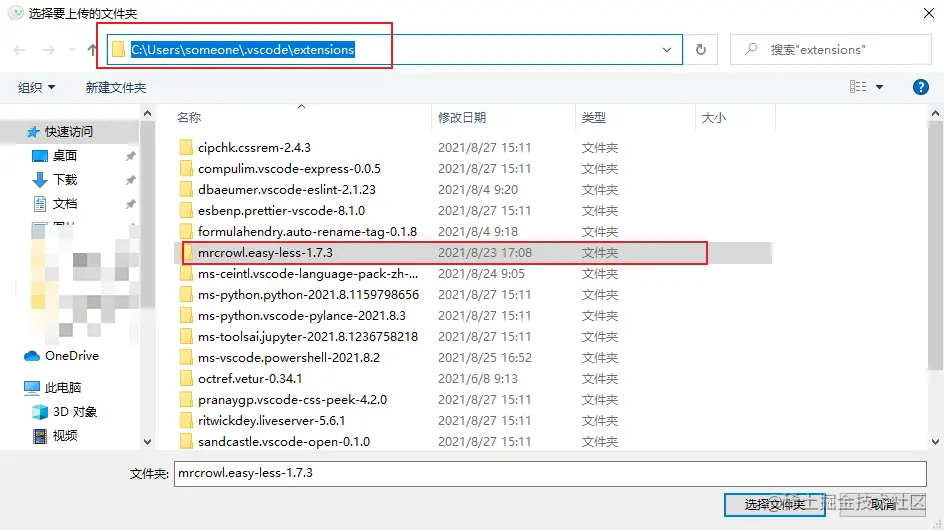Select folder dbaeumer.vscode-eslint-2.1.23
This screenshot has width=944, height=530.
pyautogui.click(x=287, y=190)
